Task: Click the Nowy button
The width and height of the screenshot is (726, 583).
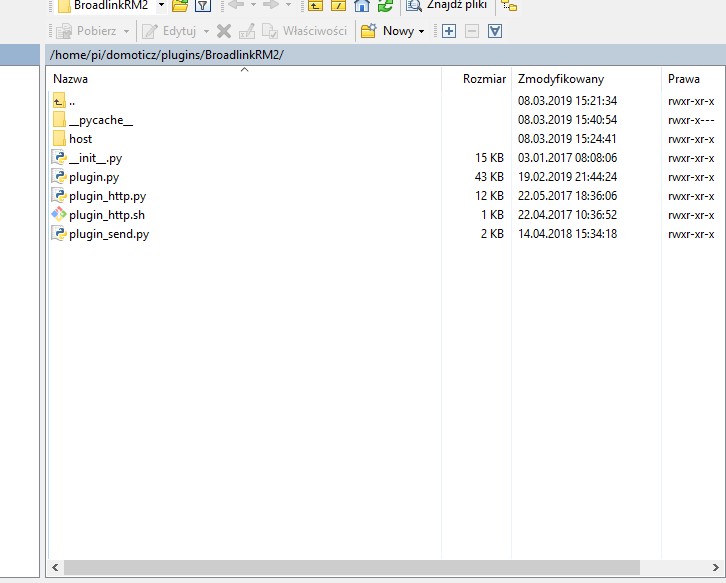Action: [x=387, y=31]
